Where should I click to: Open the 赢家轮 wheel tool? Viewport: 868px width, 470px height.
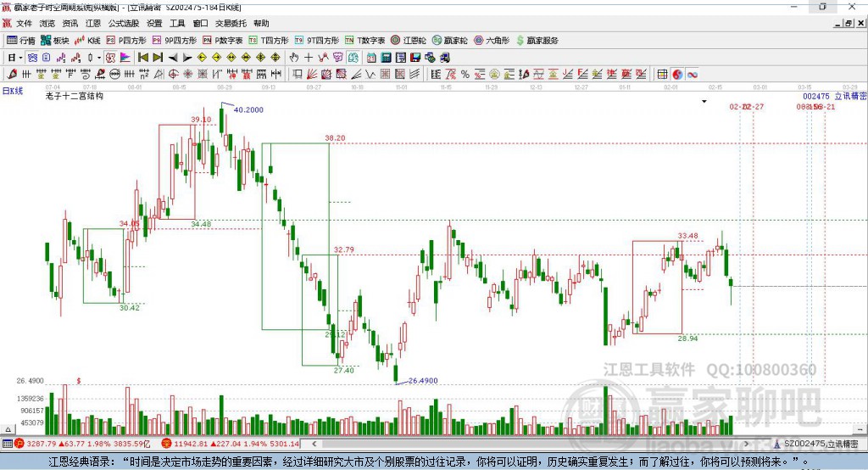[450, 41]
